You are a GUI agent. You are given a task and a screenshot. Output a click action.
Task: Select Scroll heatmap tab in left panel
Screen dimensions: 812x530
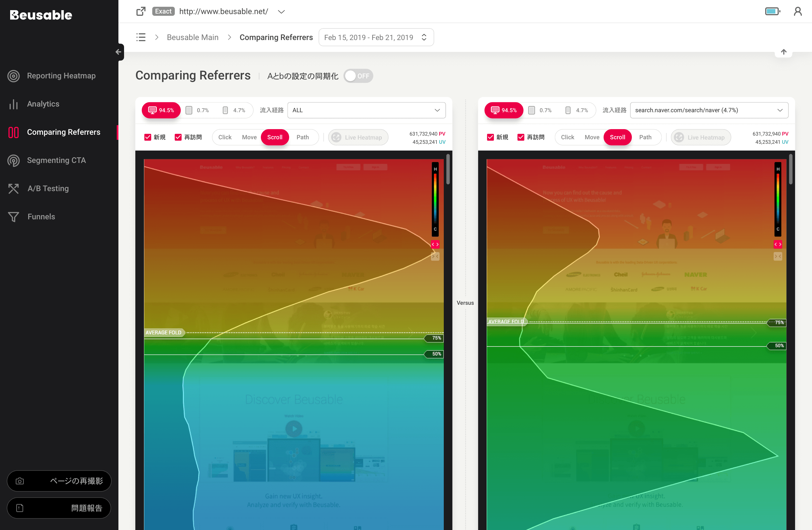point(275,137)
